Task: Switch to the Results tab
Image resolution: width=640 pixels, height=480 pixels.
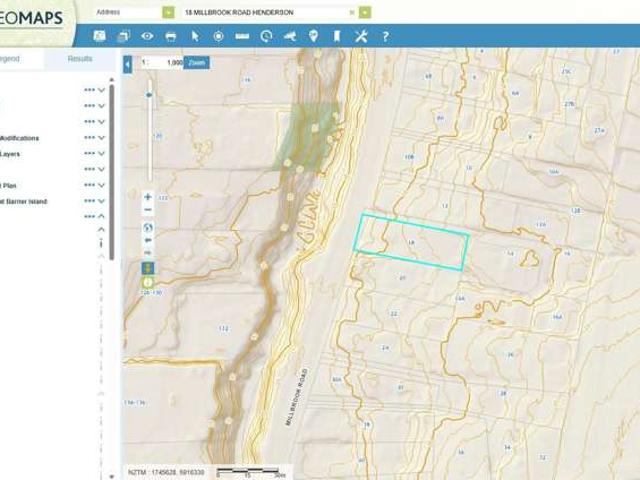Action: point(80,59)
